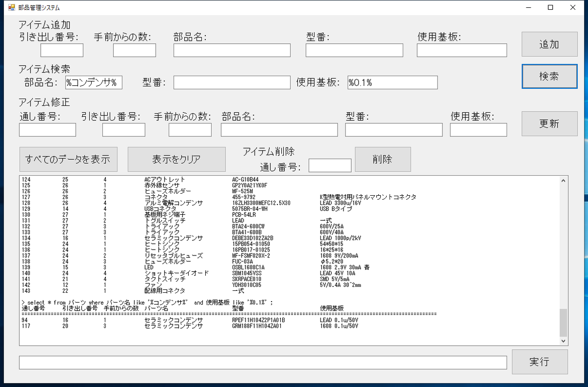Click model FUC-03A text
This screenshot has height=387, width=588.
click(243, 261)
